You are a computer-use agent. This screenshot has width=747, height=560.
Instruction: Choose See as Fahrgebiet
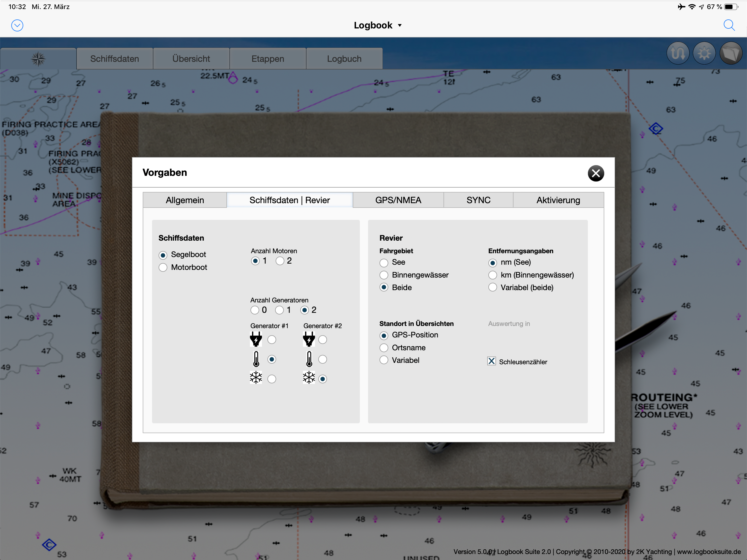(x=384, y=263)
